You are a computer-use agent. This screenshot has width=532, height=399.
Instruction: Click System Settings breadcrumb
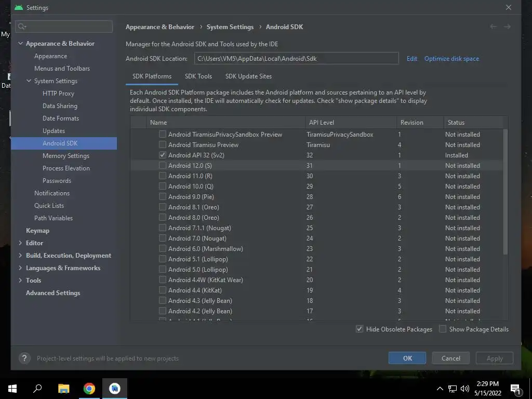pyautogui.click(x=230, y=27)
